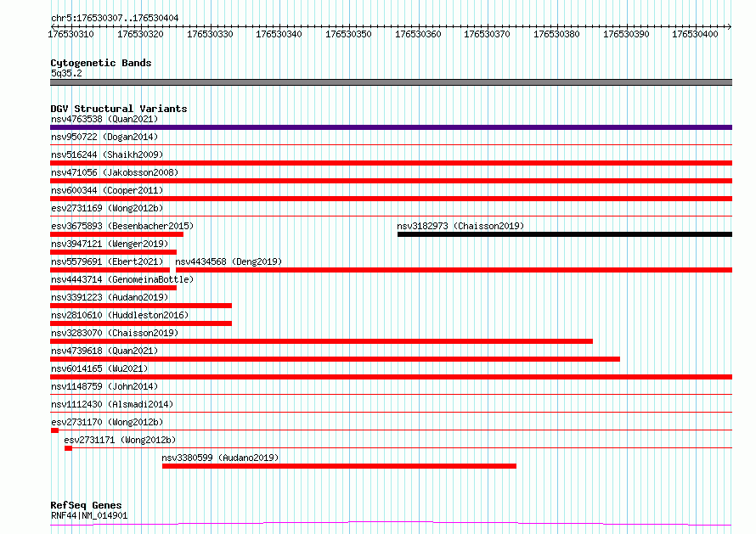Screen dimensions: 756x534
Task: Select the purple nsv4763538 variant bar
Action: pos(391,127)
